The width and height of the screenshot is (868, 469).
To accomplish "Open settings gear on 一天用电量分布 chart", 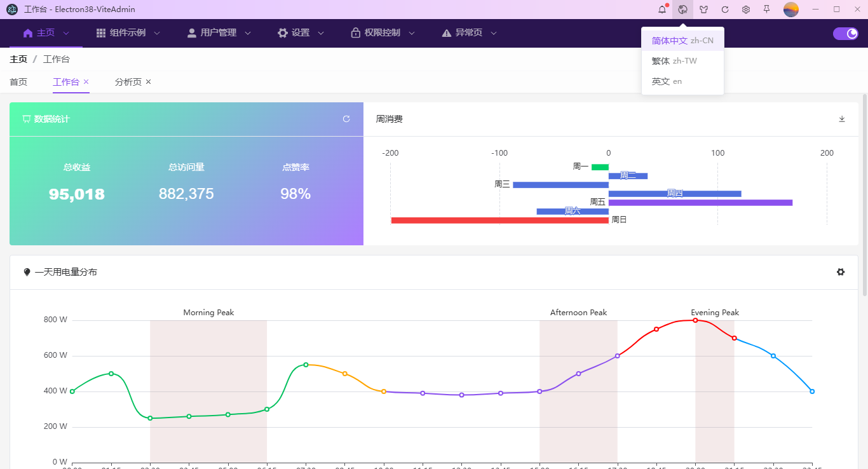I will click(841, 271).
